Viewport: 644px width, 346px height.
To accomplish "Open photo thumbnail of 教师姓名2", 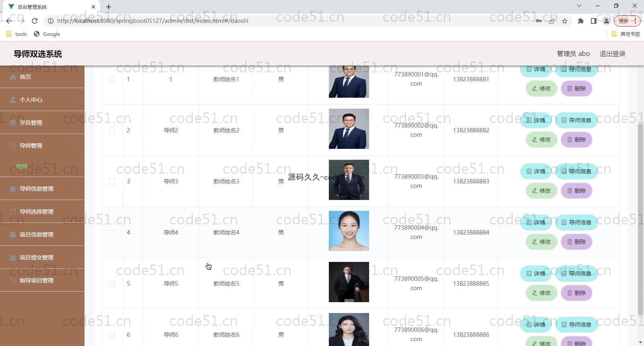I will [x=349, y=129].
